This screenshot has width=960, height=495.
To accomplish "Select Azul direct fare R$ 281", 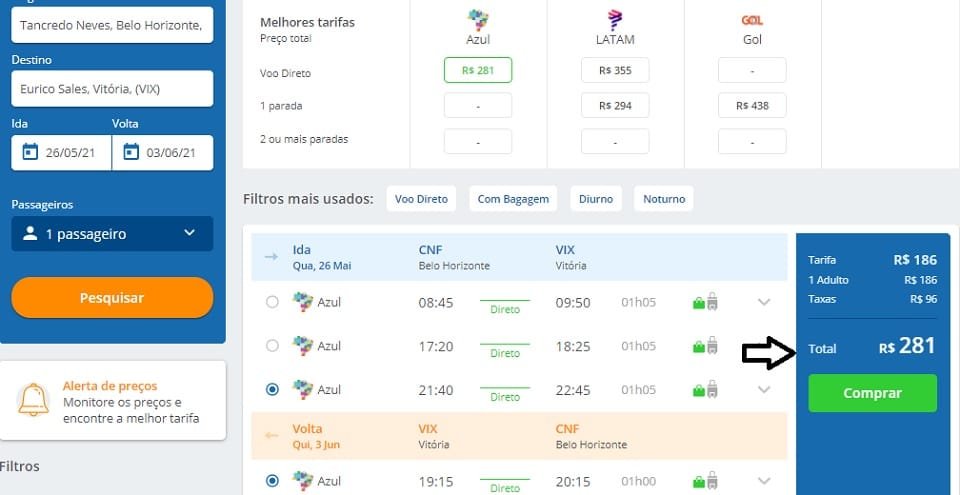I will click(478, 70).
